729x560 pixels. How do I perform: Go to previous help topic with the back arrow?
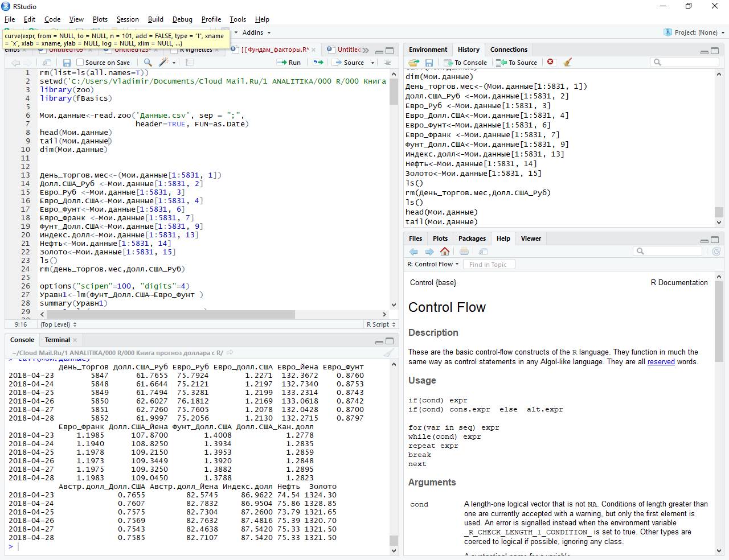[x=413, y=252]
